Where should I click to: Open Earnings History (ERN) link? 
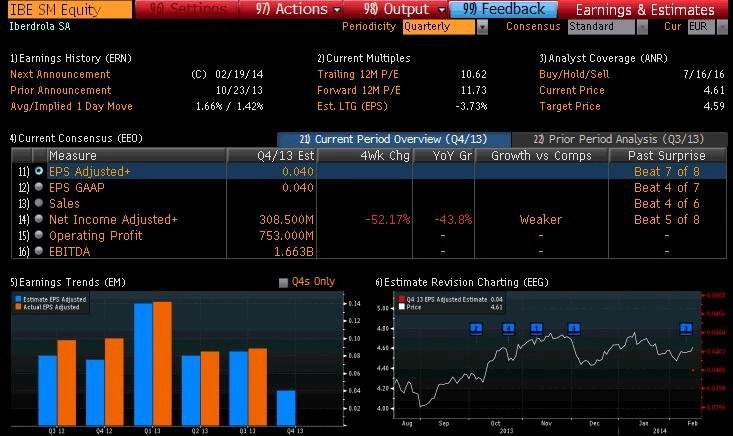71,58
